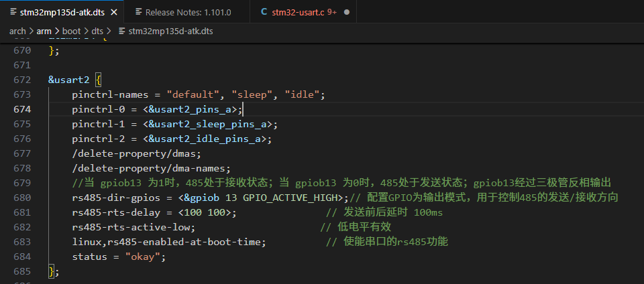Click the &usart2_pins_a reference
The height and width of the screenshot is (284, 644).
click(190, 109)
